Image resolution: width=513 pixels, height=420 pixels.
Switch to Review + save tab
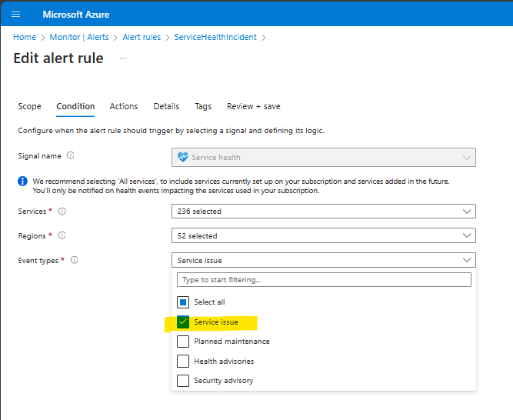point(254,106)
